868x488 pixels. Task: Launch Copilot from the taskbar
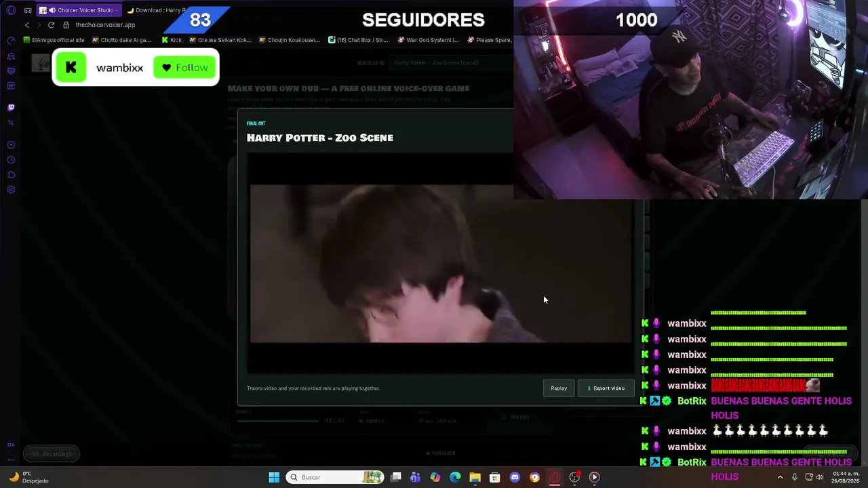(435, 477)
